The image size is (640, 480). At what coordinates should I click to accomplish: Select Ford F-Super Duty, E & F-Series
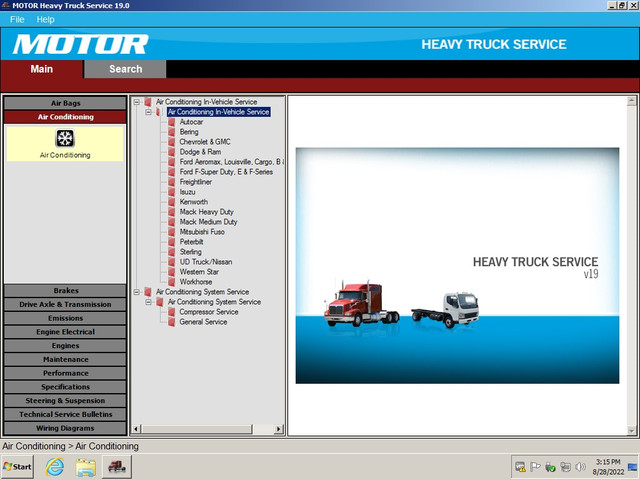coord(226,172)
